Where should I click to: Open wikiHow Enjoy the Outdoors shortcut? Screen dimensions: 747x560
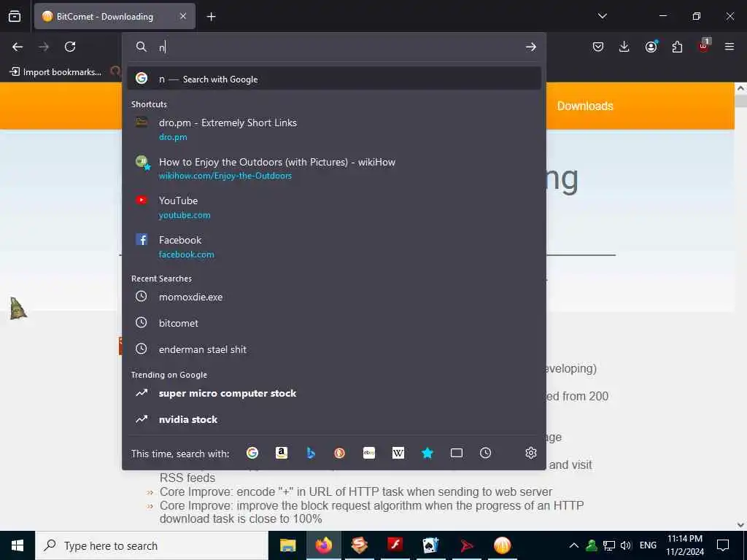[333, 168]
